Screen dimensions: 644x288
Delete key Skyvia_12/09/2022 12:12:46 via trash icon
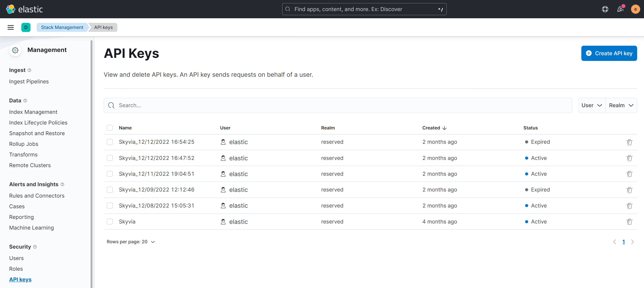(629, 190)
